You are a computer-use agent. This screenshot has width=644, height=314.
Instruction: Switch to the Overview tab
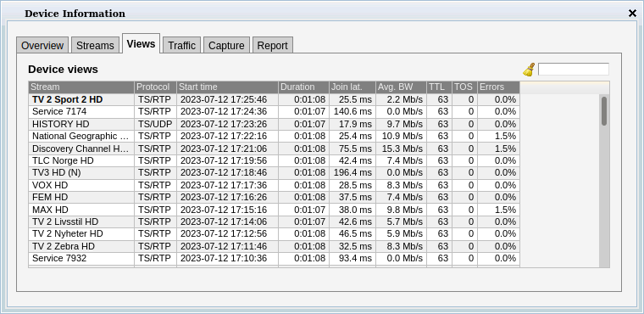point(42,45)
